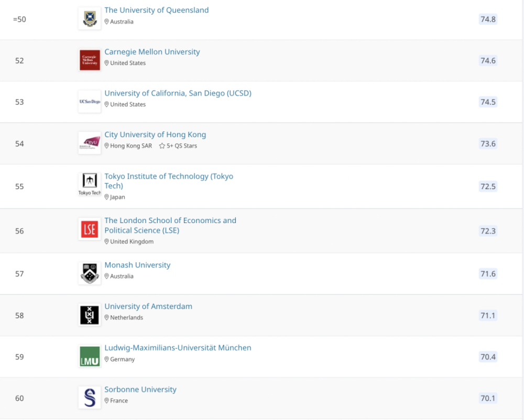Click the CityU logo thumbnail
The image size is (524, 420).
click(90, 143)
